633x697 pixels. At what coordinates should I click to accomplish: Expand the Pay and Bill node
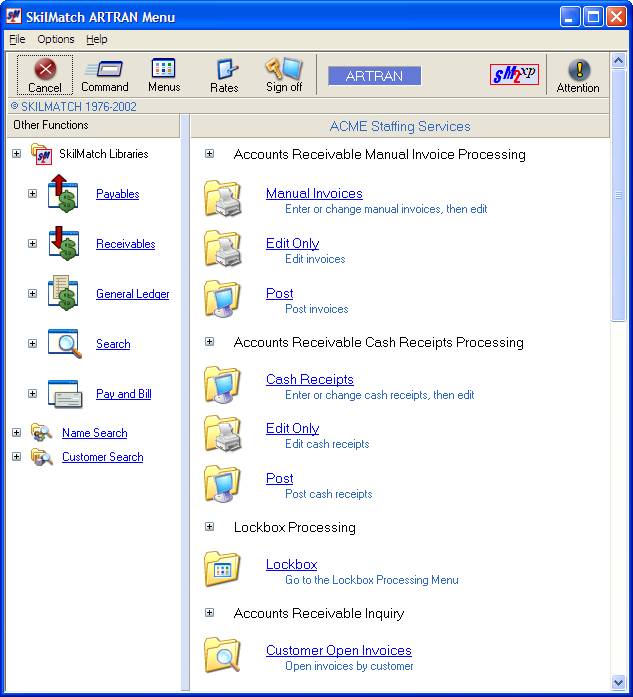32,393
